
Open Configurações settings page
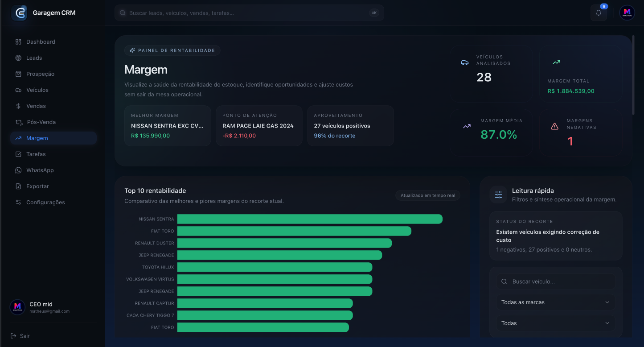[53, 202]
